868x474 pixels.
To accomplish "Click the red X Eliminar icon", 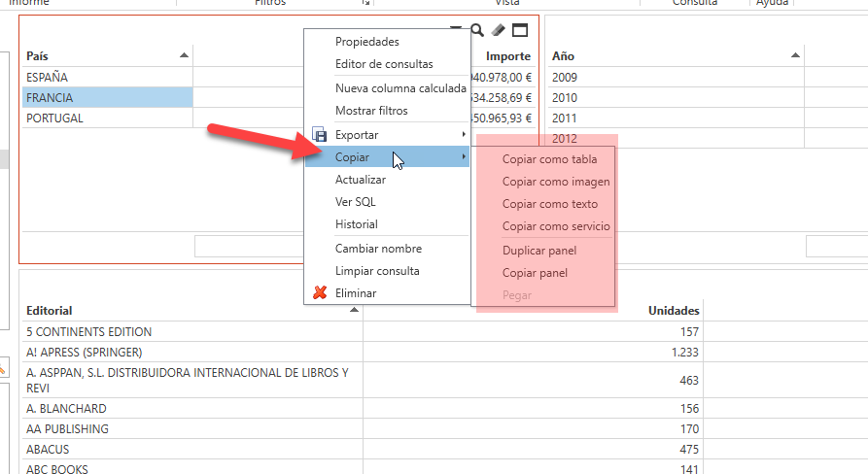I will (319, 293).
